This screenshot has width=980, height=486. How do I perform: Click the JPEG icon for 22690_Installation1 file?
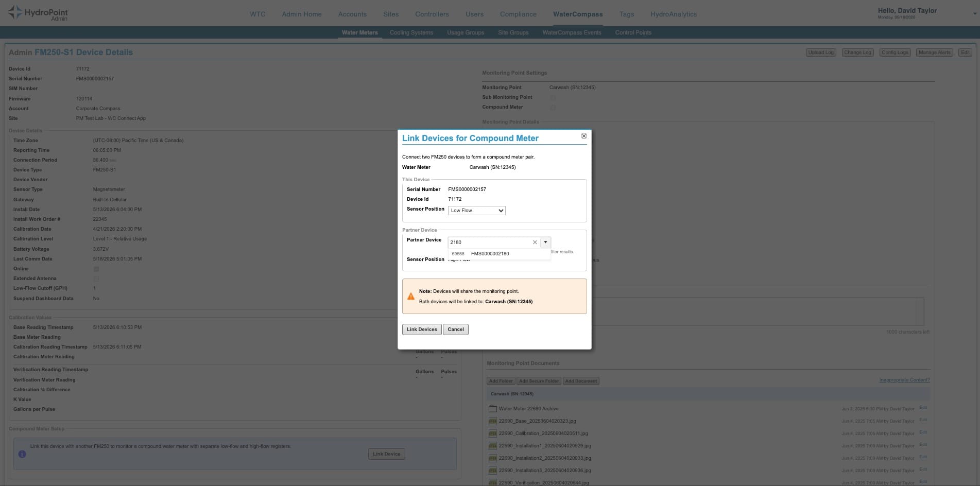[x=492, y=446]
